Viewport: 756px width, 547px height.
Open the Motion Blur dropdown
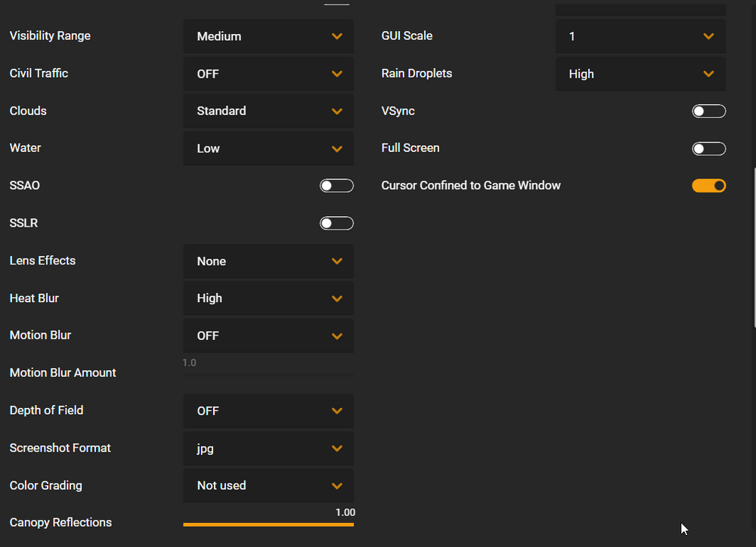pos(268,335)
